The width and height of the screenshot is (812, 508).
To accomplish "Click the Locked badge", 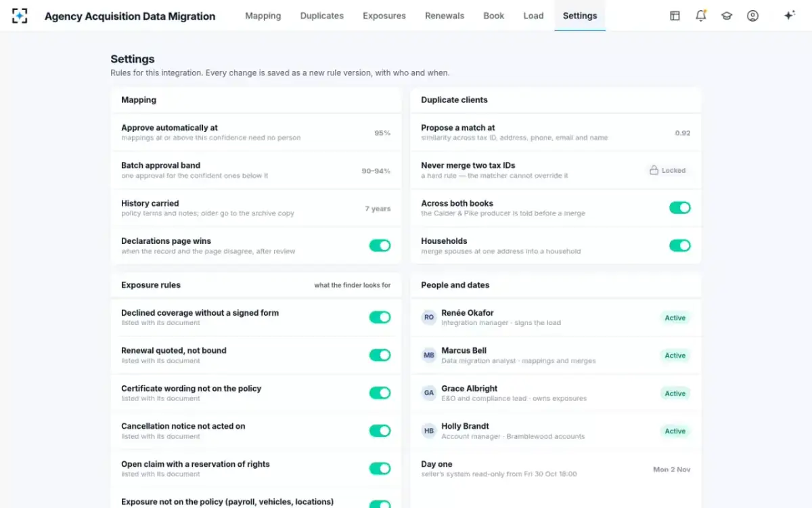I will tap(668, 171).
